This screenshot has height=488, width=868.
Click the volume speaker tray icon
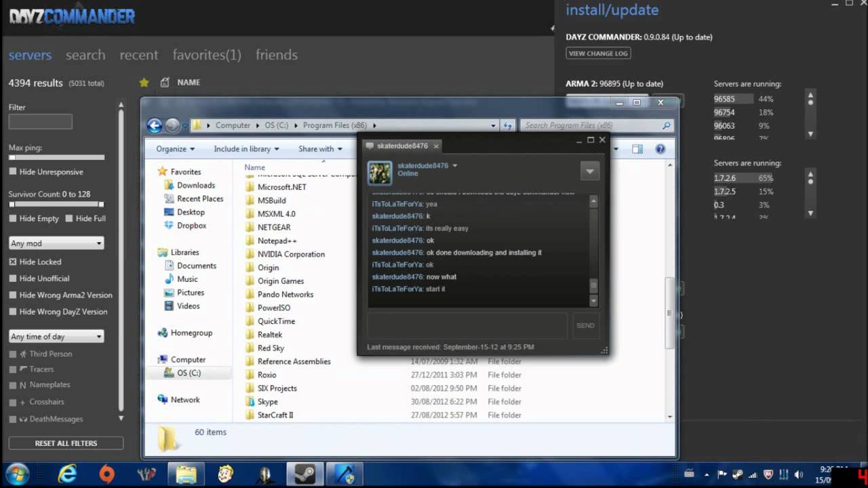coord(798,474)
